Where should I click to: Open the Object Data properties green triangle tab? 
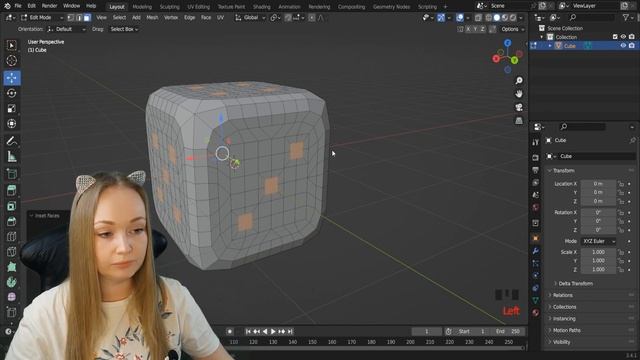tap(536, 300)
